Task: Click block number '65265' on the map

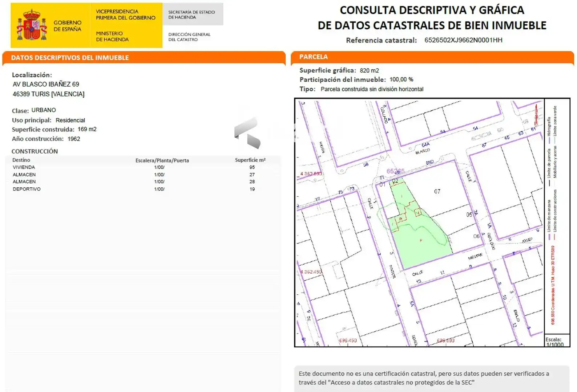Action: coord(395,171)
